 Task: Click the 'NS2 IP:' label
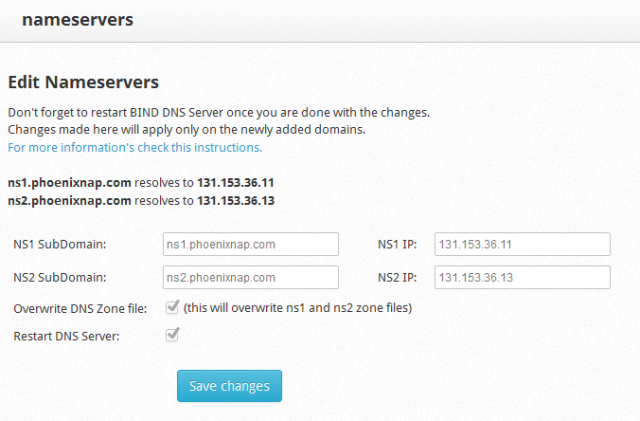click(x=397, y=277)
